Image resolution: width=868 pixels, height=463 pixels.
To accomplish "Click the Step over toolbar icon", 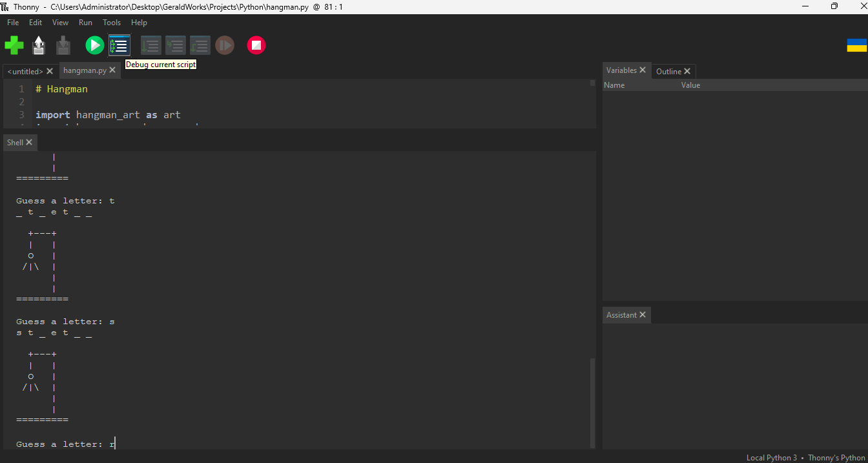I will click(x=151, y=45).
